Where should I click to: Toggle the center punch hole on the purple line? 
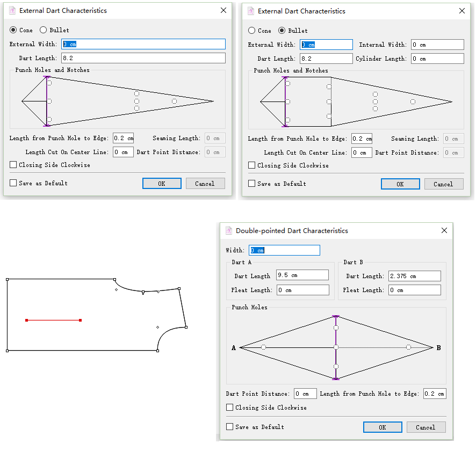(x=336, y=347)
